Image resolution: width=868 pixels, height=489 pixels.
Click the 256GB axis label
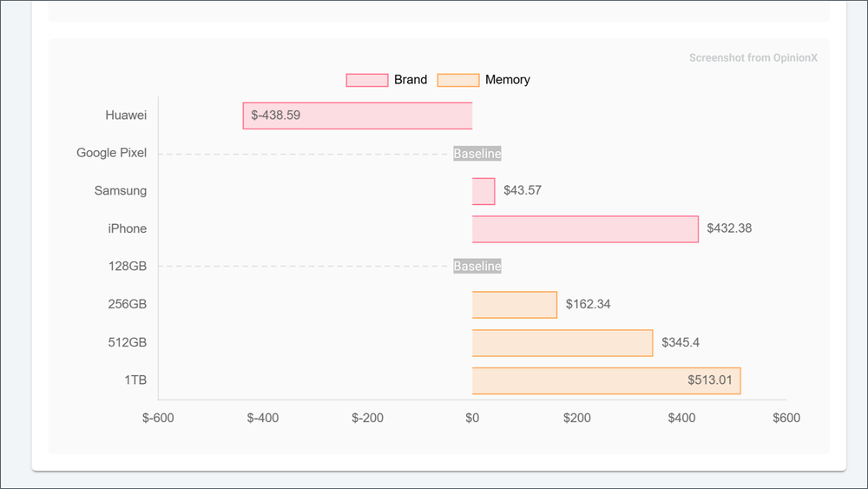[x=128, y=304]
